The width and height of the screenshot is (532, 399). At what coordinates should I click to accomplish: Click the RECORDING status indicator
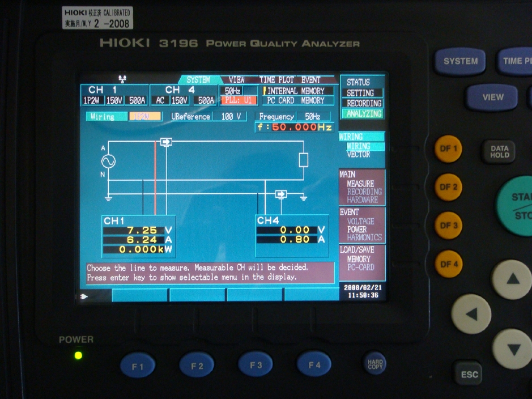tap(363, 103)
